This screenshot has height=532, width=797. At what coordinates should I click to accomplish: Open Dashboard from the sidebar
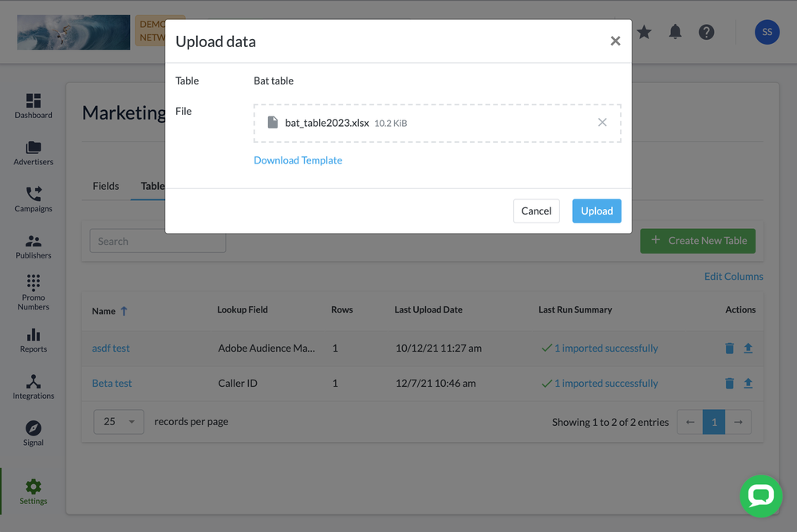pyautogui.click(x=33, y=106)
